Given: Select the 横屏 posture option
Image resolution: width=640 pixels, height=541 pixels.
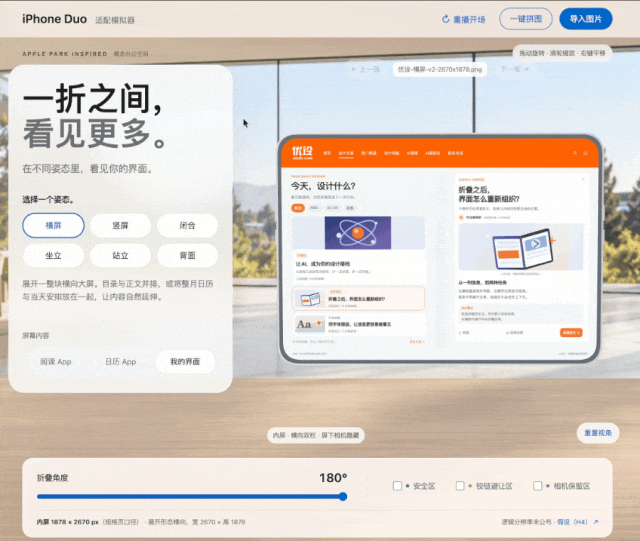Looking at the screenshot, I should tap(53, 225).
